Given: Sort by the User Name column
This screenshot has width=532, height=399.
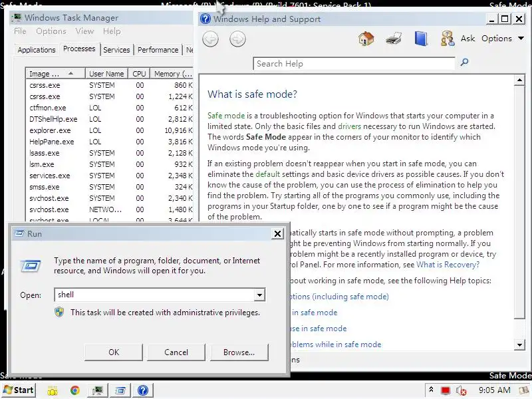Looking at the screenshot, I should [106, 74].
